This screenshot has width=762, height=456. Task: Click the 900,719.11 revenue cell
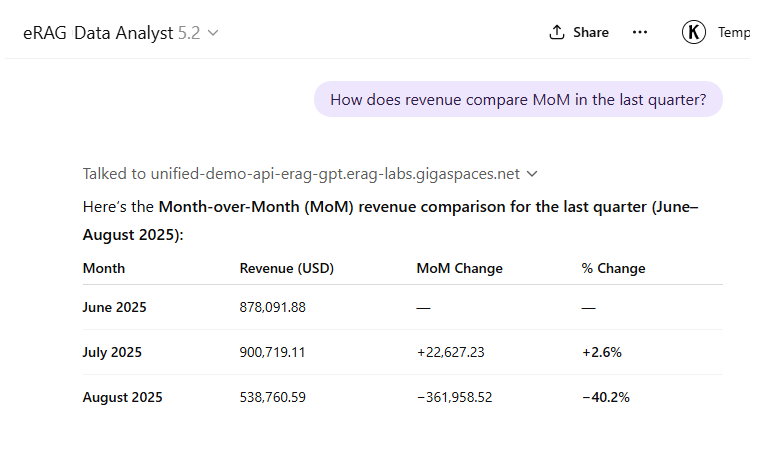pos(273,352)
